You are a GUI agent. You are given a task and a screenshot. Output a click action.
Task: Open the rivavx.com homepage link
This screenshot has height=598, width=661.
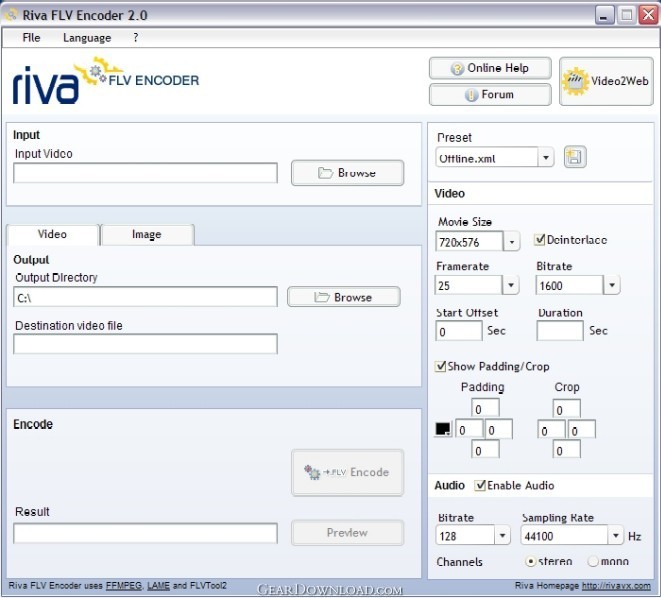(x=616, y=585)
